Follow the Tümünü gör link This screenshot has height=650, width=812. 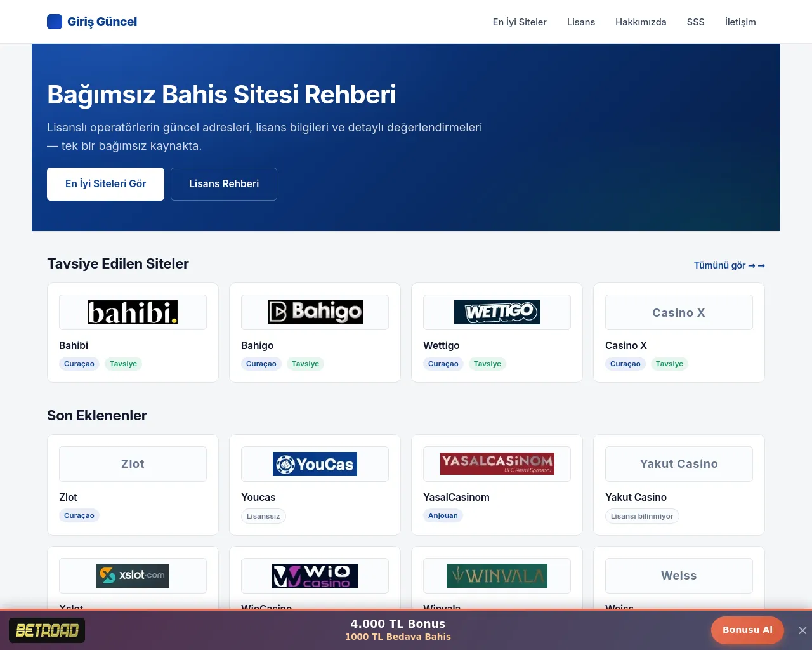click(x=730, y=265)
